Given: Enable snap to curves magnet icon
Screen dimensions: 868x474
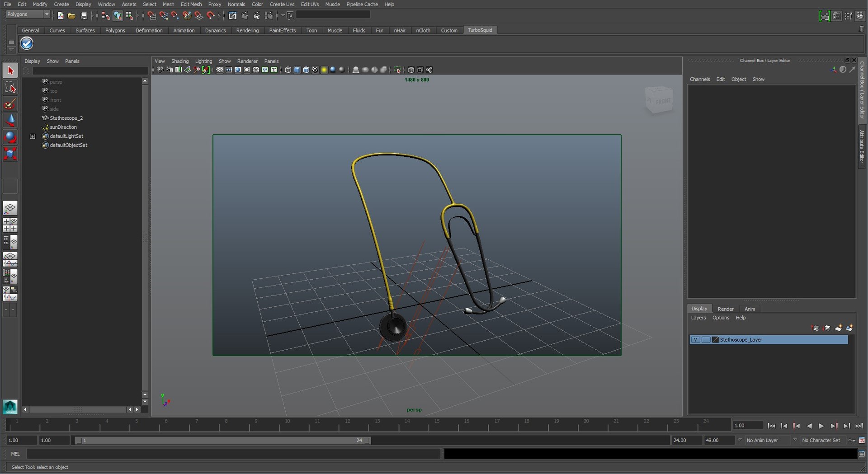Looking at the screenshot, I should tap(163, 16).
